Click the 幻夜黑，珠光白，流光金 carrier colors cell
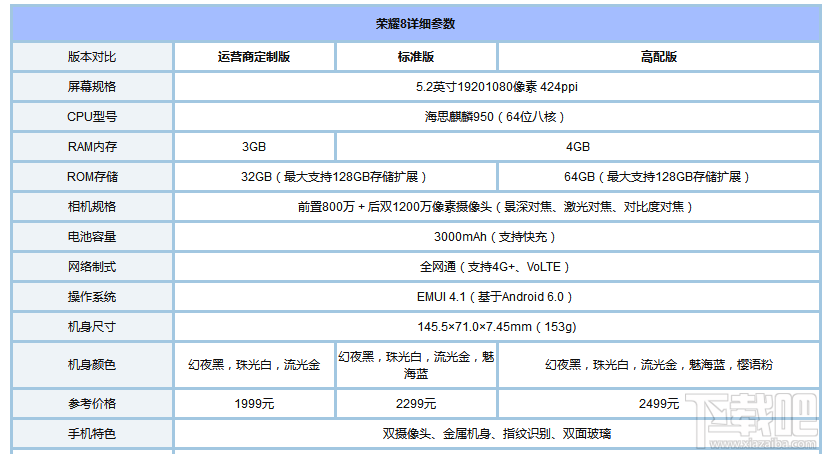The height and width of the screenshot is (454, 825). [254, 365]
